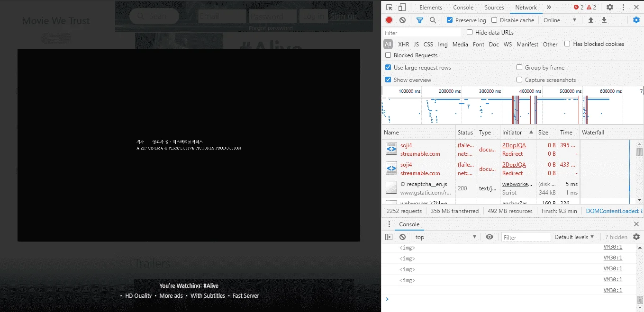Enable Capture screenshots
This screenshot has height=312, width=644.
click(x=519, y=80)
